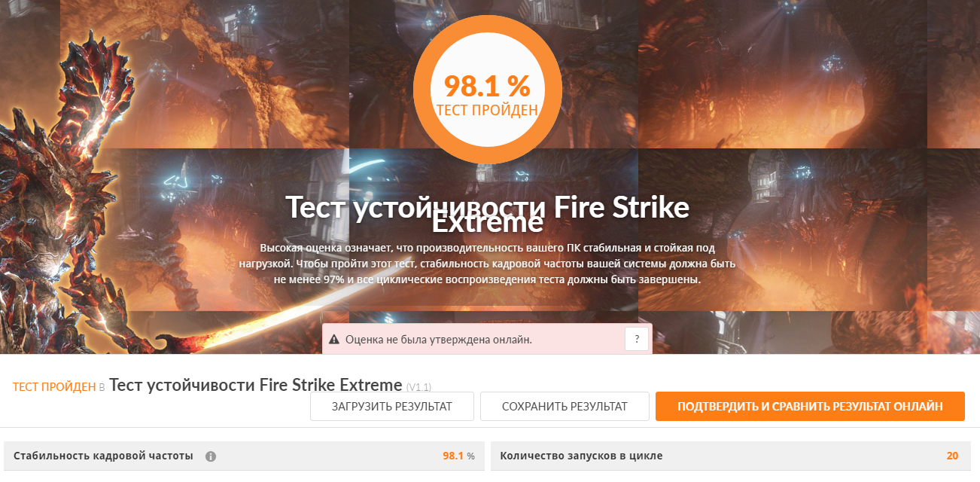The image size is (980, 482).
Task: Show info about frame rate stability
Action: (211, 456)
